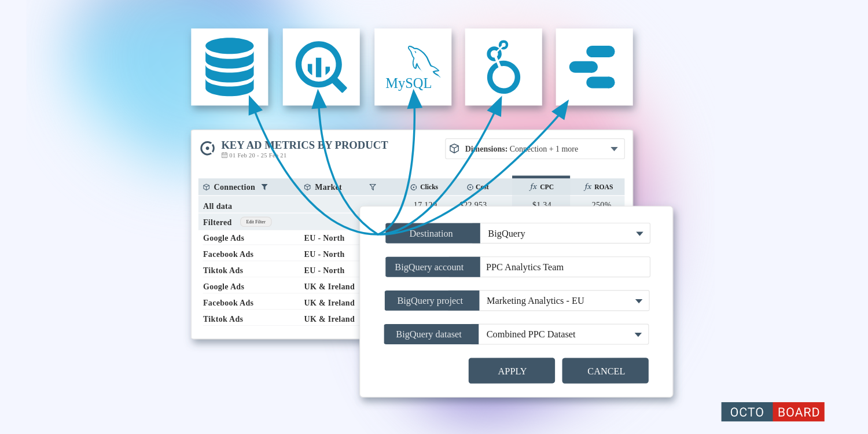Click the CANCEL button
Viewport: 868px width, 434px height.
[605, 371]
